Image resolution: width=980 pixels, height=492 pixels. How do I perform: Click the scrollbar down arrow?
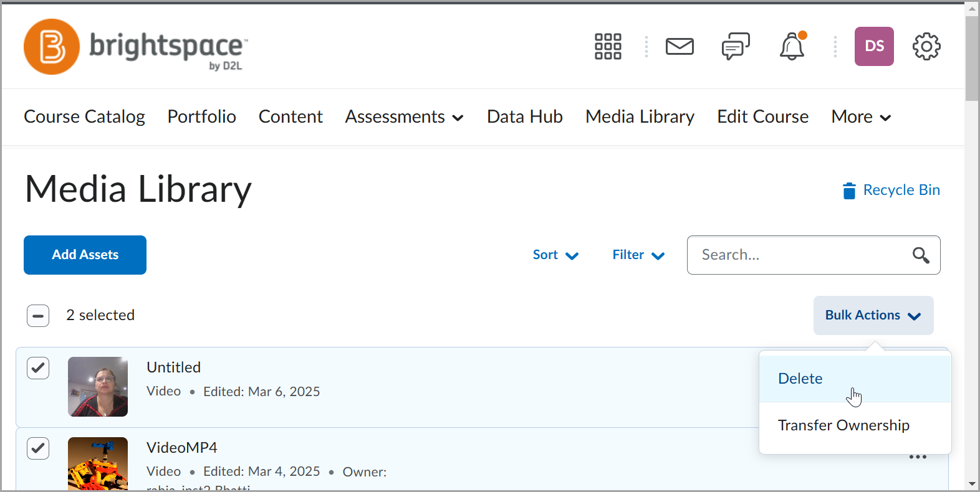click(x=972, y=484)
